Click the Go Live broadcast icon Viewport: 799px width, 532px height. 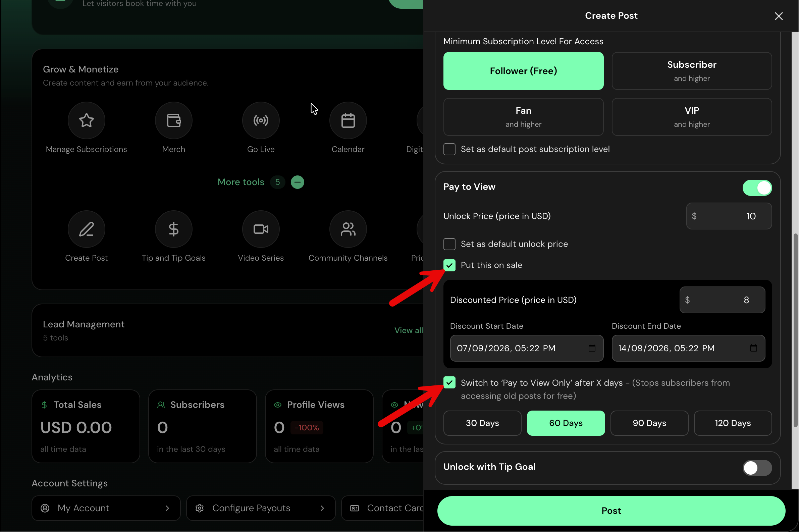261,120
